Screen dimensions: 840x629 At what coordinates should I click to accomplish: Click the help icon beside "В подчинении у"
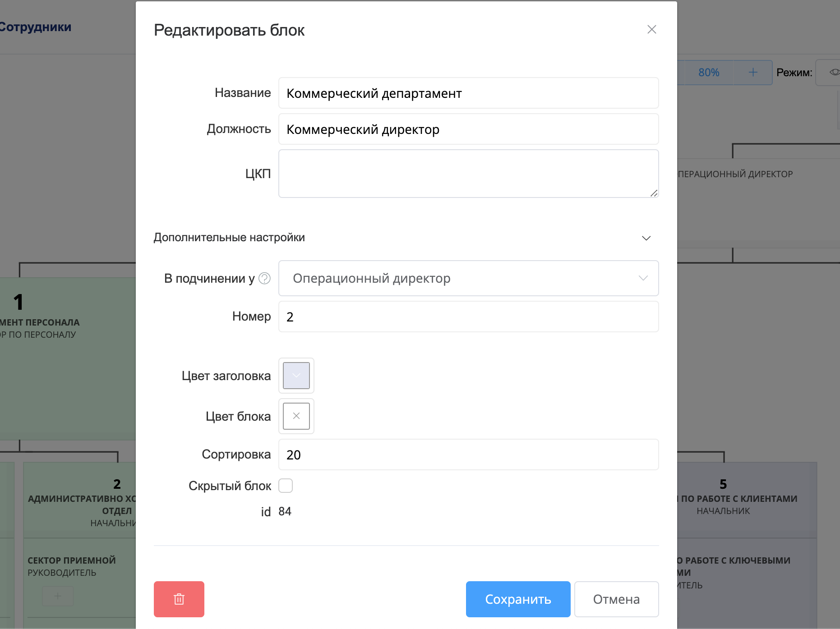click(x=264, y=278)
